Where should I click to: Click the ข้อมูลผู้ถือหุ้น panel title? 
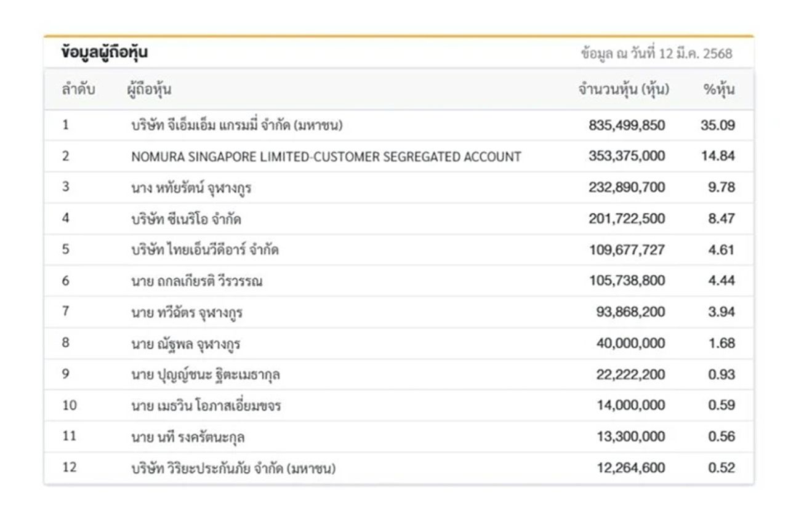(105, 53)
